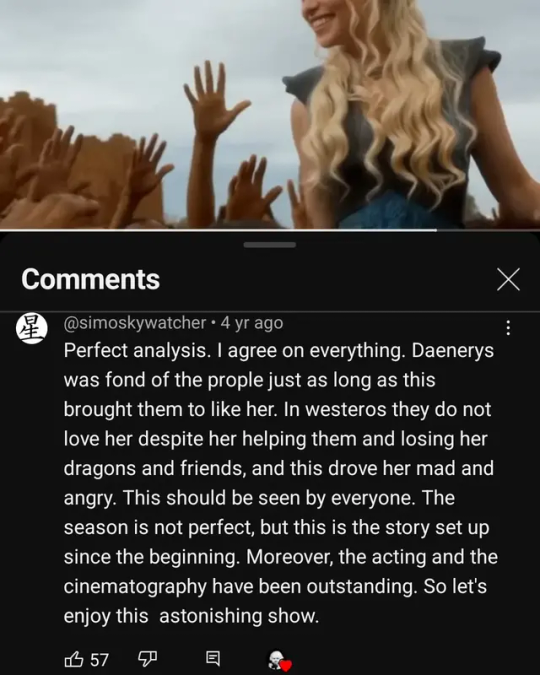Dislike the comment with thumbs down icon
The width and height of the screenshot is (540, 675).
[147, 659]
